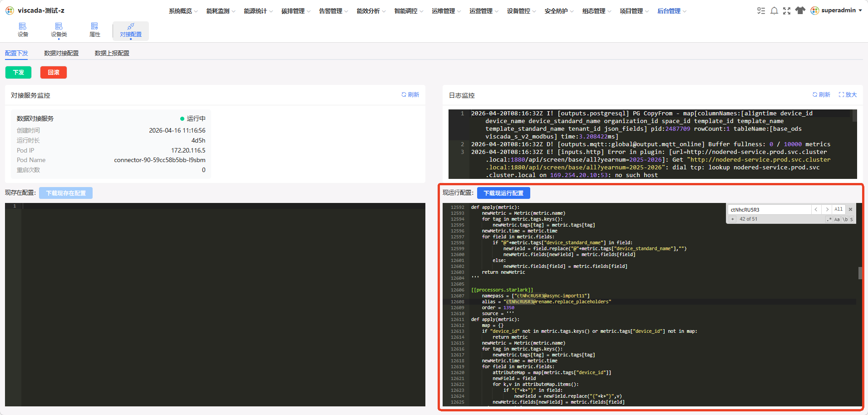868x415 pixels.
Task: Switch to 数据上报配置 tab
Action: (112, 53)
